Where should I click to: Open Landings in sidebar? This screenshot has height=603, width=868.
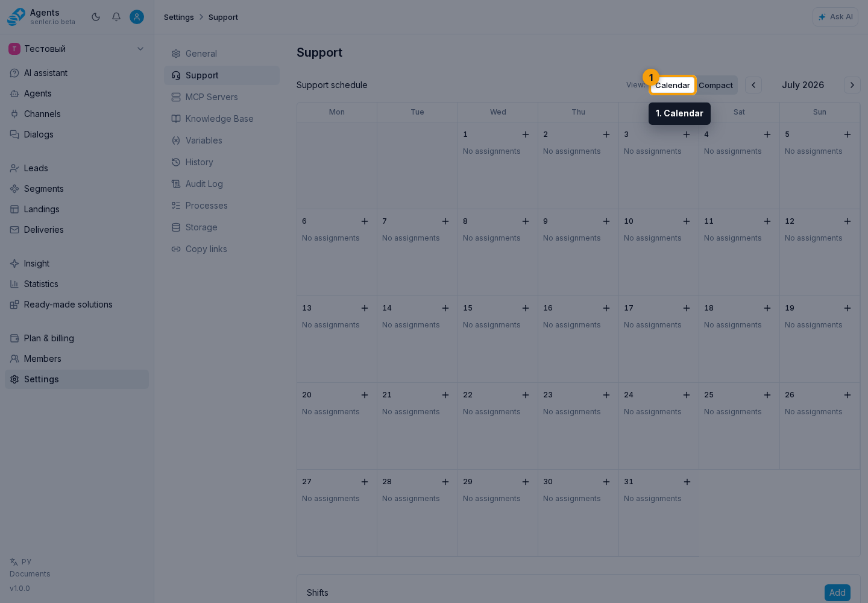click(x=77, y=209)
